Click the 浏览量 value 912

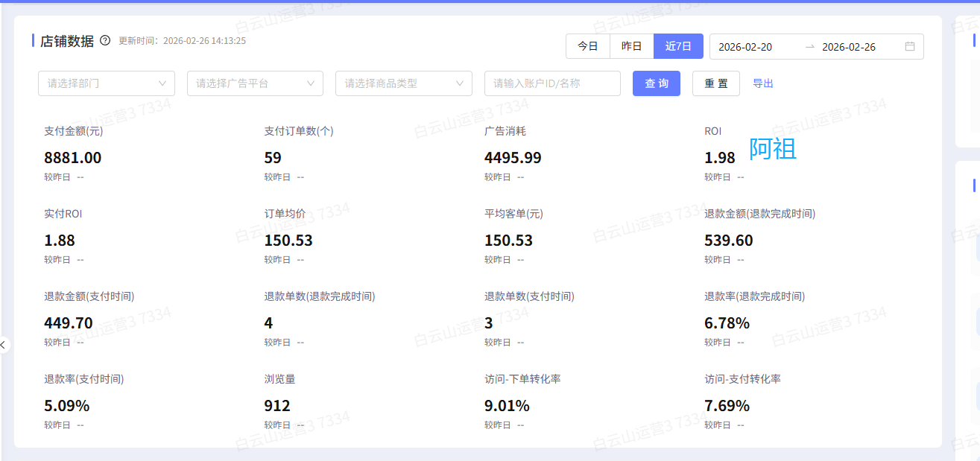pos(277,406)
